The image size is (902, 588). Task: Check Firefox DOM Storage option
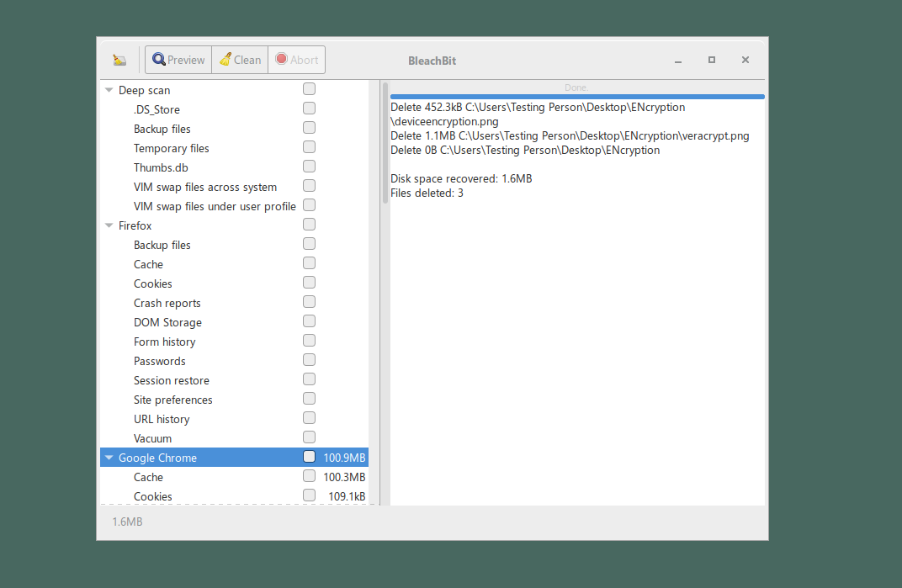click(309, 321)
